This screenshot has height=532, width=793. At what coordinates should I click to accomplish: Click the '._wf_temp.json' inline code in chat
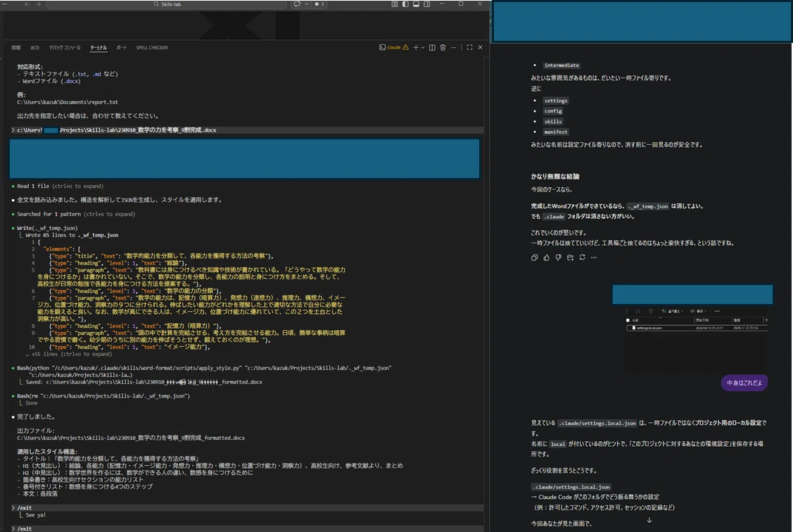(648, 206)
